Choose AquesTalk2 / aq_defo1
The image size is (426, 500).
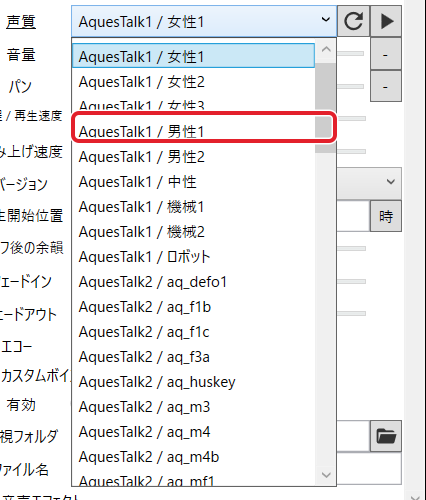pos(193,282)
